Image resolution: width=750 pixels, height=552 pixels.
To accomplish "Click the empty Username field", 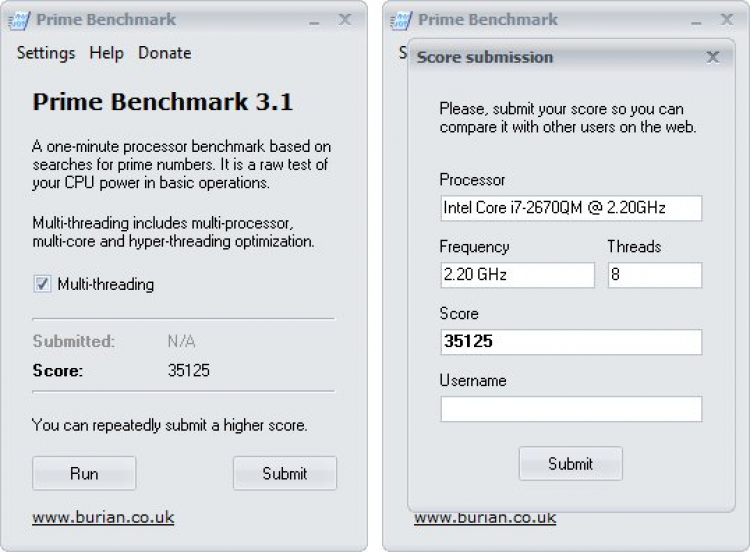I will (570, 409).
